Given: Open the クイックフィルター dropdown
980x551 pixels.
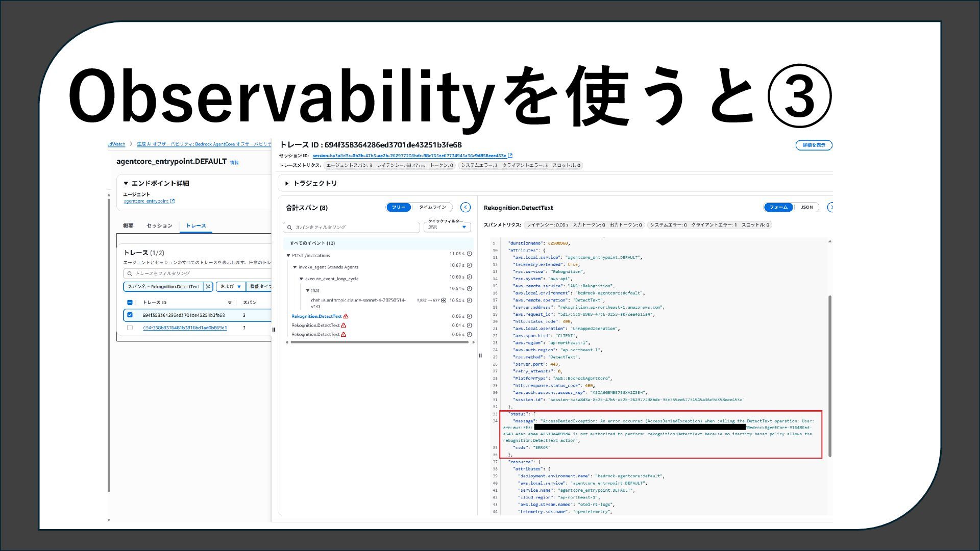Looking at the screenshot, I should [447, 227].
